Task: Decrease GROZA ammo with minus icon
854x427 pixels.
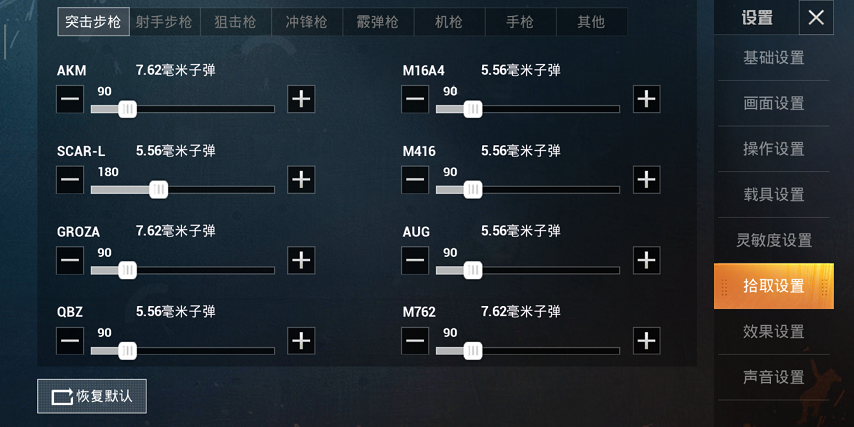Action: click(70, 260)
